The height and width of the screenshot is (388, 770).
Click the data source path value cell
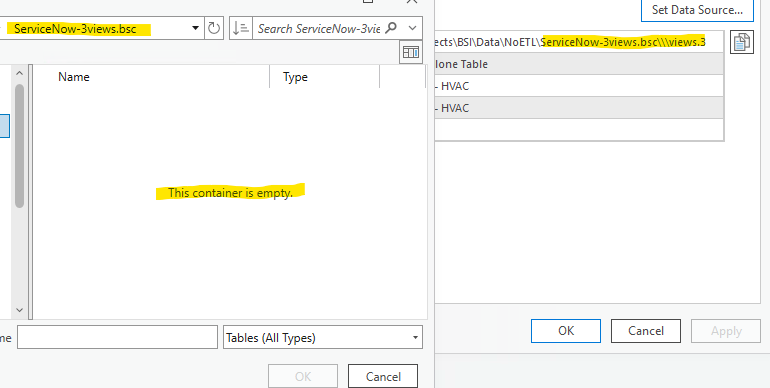(579, 42)
